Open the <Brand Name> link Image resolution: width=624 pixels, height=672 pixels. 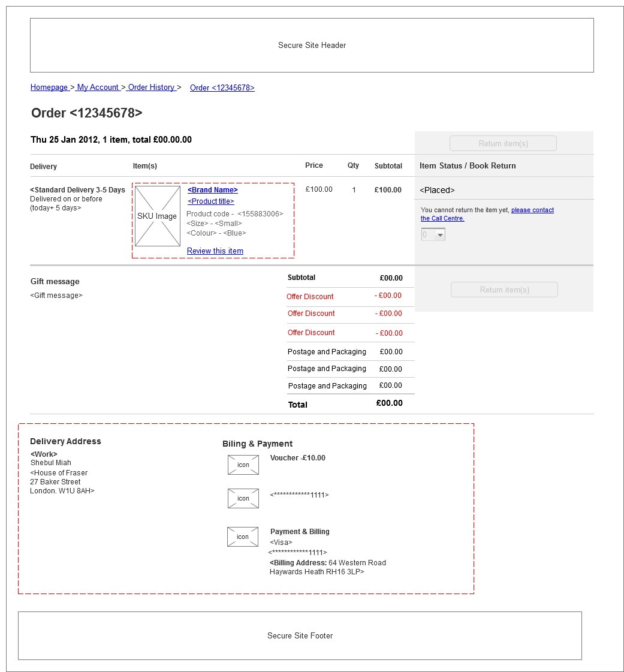212,190
